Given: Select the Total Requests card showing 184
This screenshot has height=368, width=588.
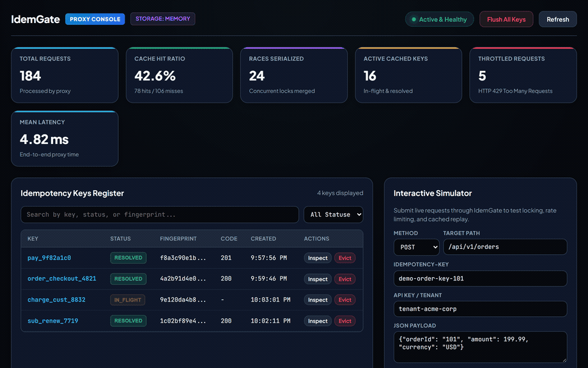Looking at the screenshot, I should [x=65, y=75].
